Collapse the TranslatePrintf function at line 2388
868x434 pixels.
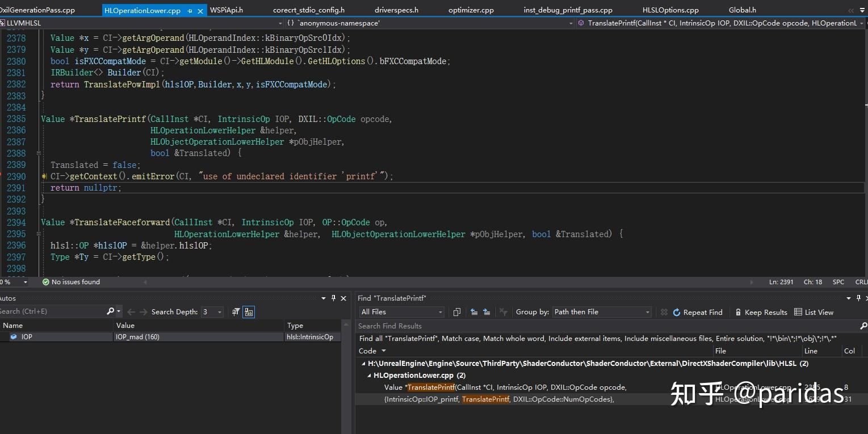39,153
